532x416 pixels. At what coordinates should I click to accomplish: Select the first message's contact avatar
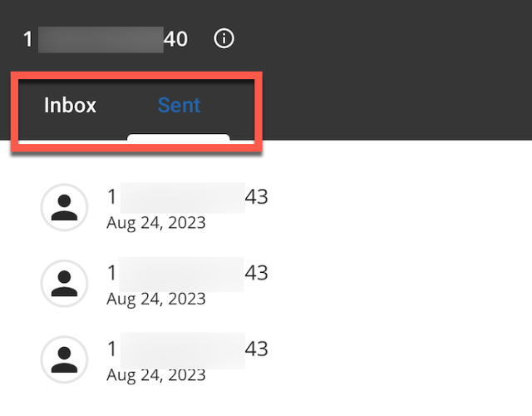(65, 207)
